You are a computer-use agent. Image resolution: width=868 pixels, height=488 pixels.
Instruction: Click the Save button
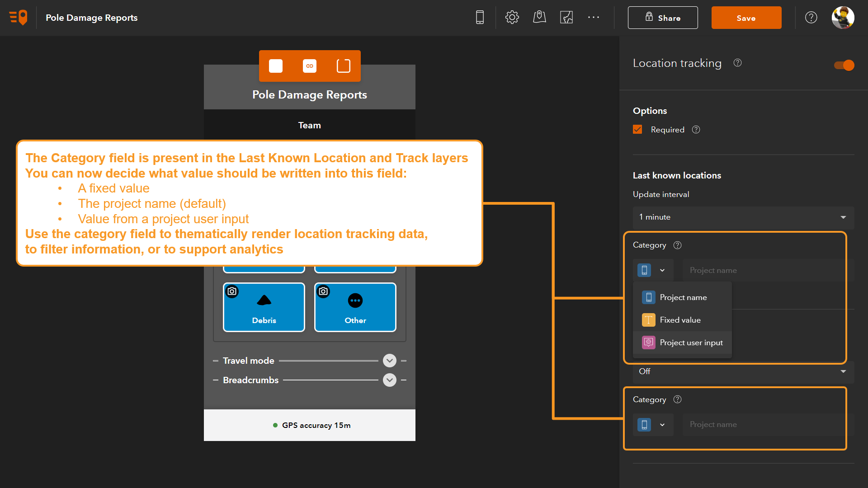[746, 18]
